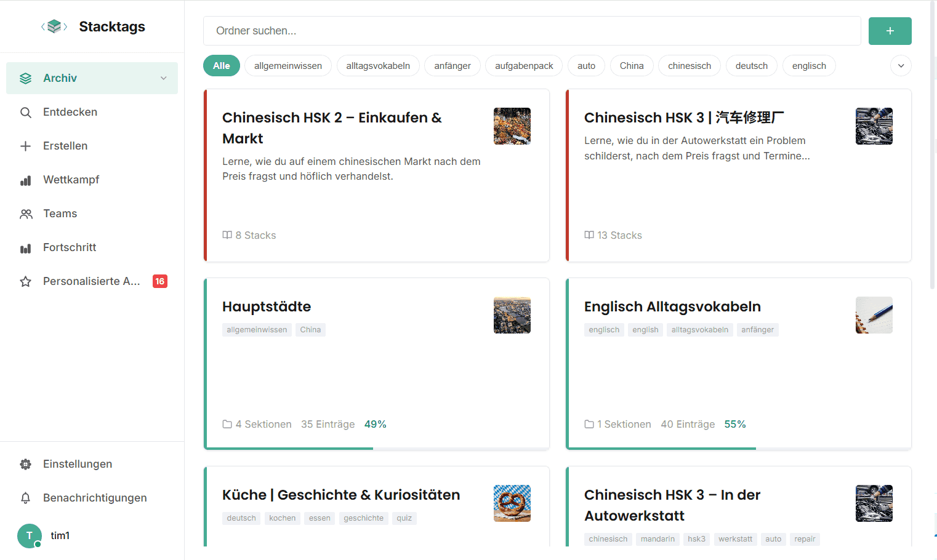Open Entdecken in the sidebar

point(92,112)
